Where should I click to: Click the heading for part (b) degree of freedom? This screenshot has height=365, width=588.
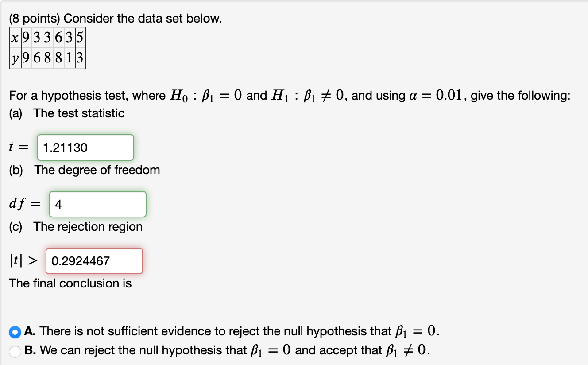coord(84,170)
